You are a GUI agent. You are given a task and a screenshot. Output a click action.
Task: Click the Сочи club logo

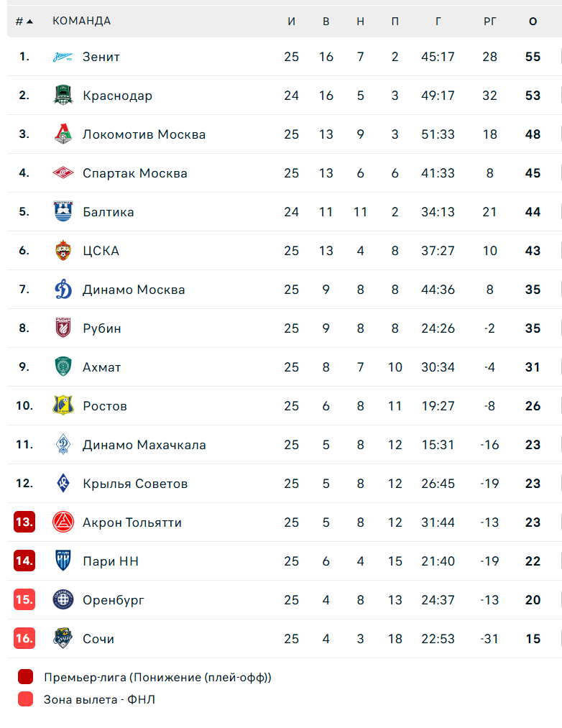point(63,639)
